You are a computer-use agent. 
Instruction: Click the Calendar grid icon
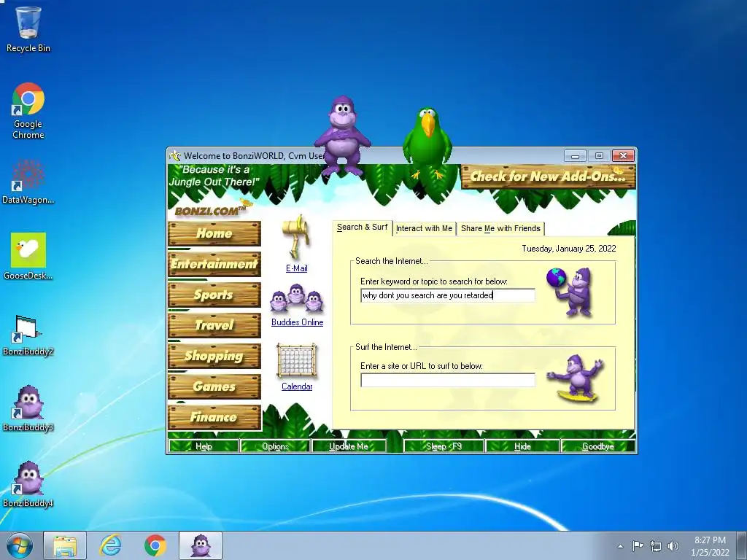[x=296, y=362]
